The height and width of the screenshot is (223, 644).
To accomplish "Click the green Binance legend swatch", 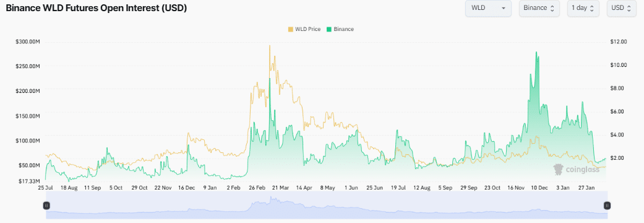I will pos(329,29).
